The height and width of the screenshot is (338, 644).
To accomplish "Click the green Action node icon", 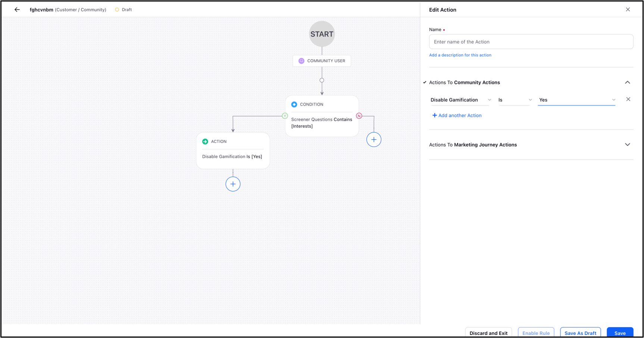I will [205, 141].
